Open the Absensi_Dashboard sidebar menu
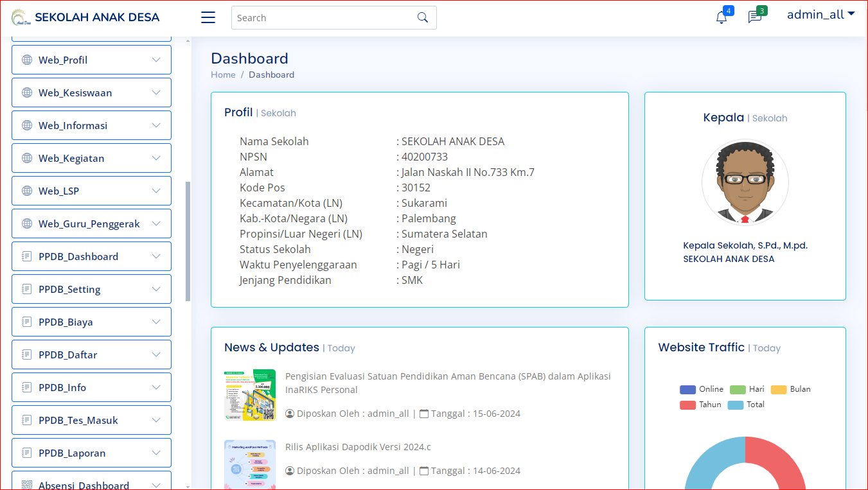 (x=91, y=480)
